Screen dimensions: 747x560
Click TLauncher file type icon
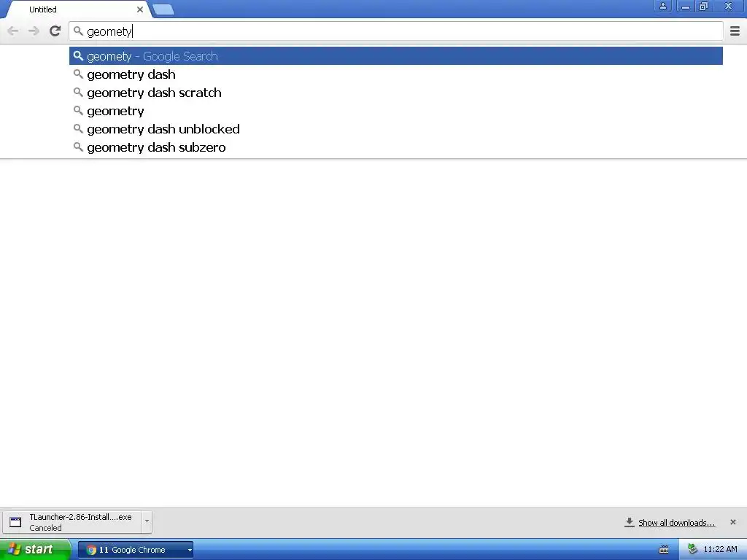15,522
